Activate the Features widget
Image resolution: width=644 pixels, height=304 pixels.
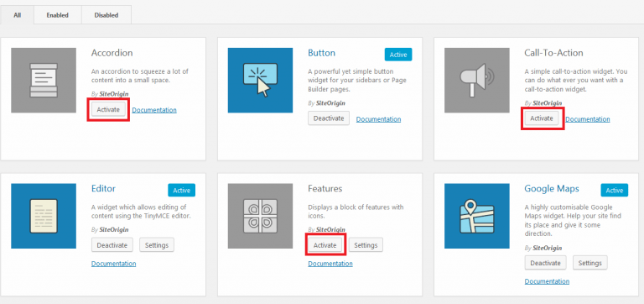click(x=325, y=245)
